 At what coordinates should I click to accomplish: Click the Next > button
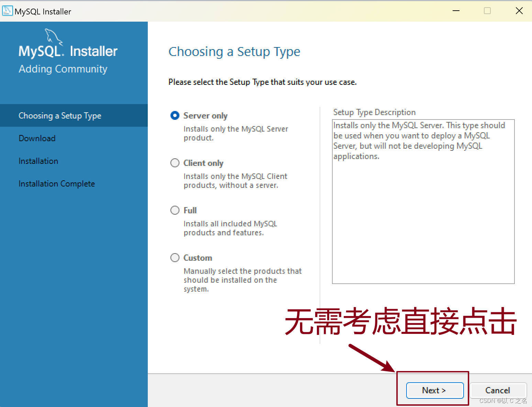click(435, 391)
